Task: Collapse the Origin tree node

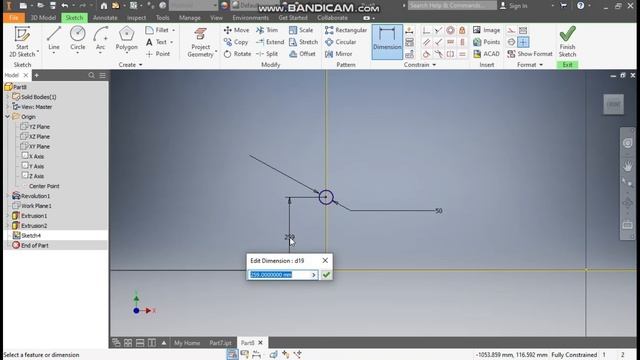Action: [x=7, y=117]
